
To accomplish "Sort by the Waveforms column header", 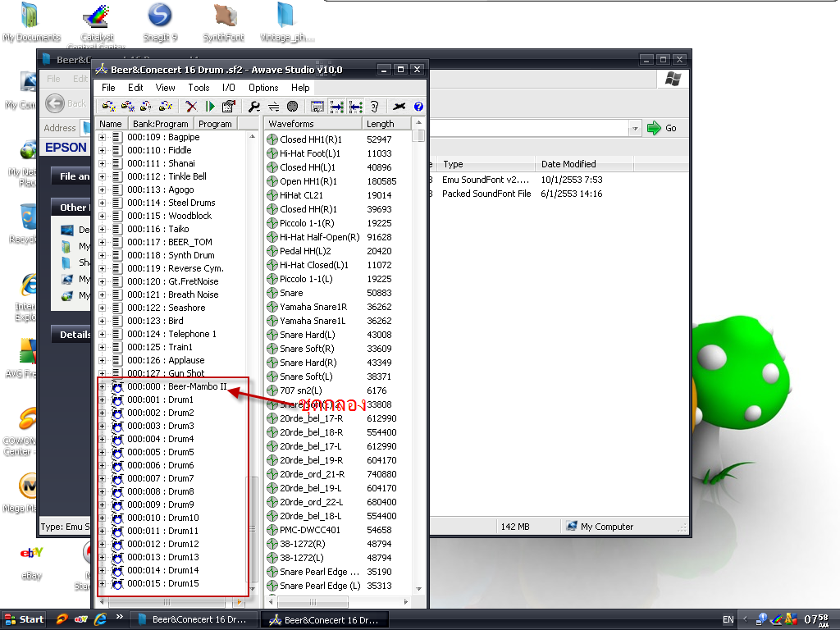I will coord(313,124).
